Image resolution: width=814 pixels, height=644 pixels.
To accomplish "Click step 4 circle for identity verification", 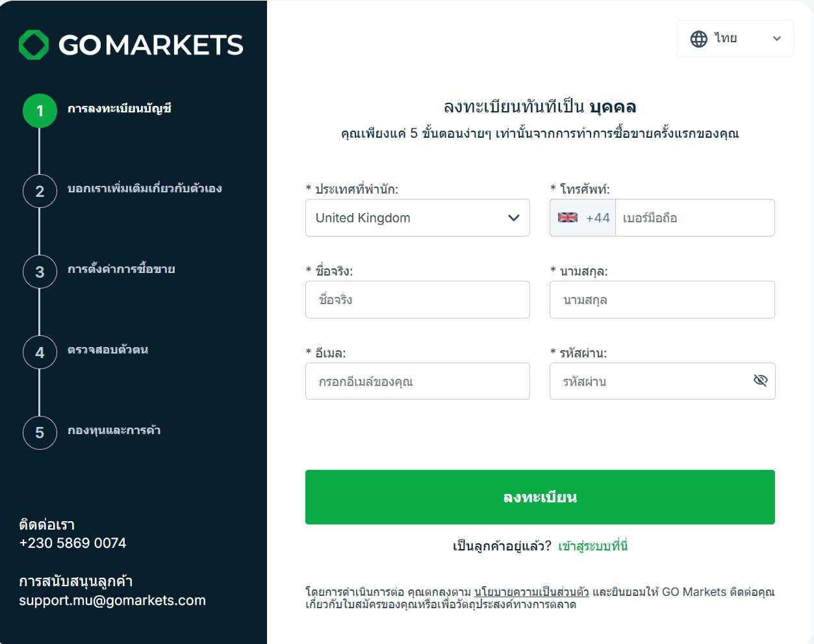I will pyautogui.click(x=40, y=352).
